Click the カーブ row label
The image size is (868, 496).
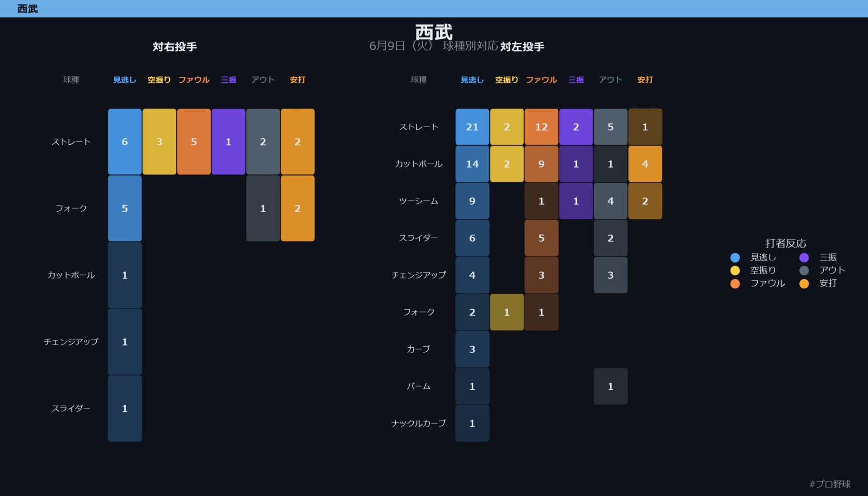tap(419, 349)
